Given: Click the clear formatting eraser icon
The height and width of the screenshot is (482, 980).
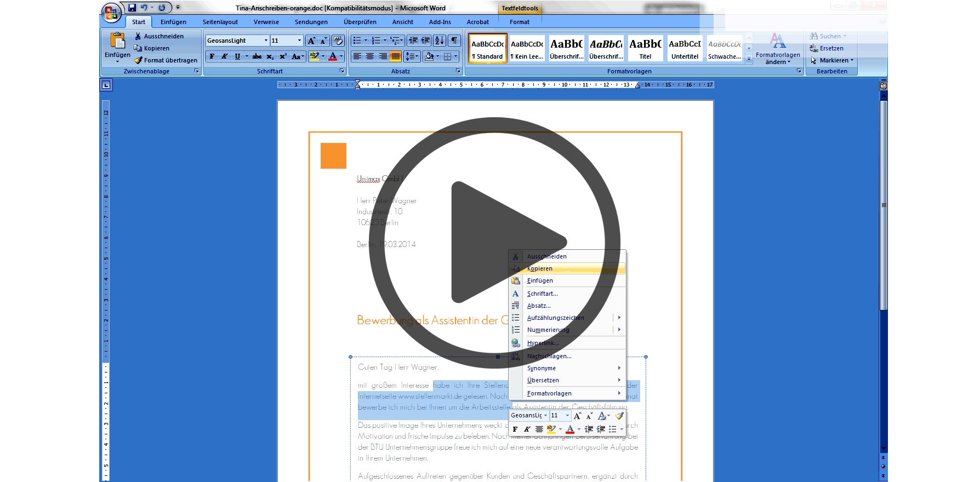Looking at the screenshot, I should tap(338, 41).
